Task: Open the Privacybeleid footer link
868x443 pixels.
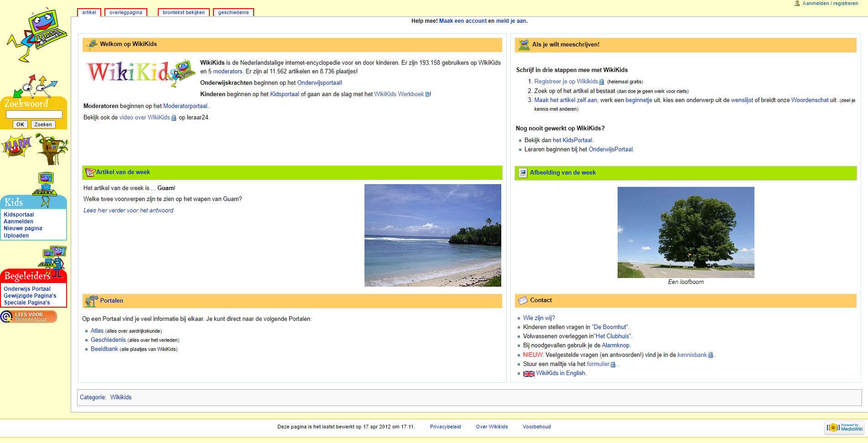Action: (446, 427)
